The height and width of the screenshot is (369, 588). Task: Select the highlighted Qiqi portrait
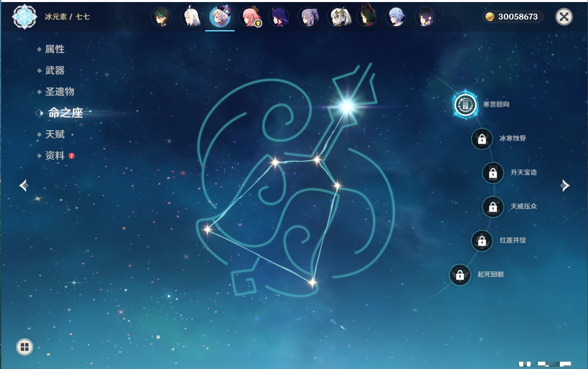coord(220,17)
